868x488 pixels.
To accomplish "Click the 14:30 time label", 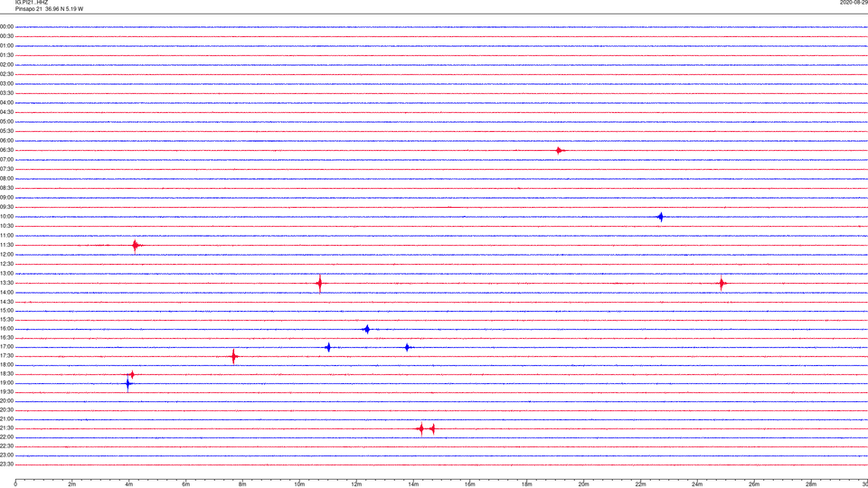I will [x=6, y=302].
